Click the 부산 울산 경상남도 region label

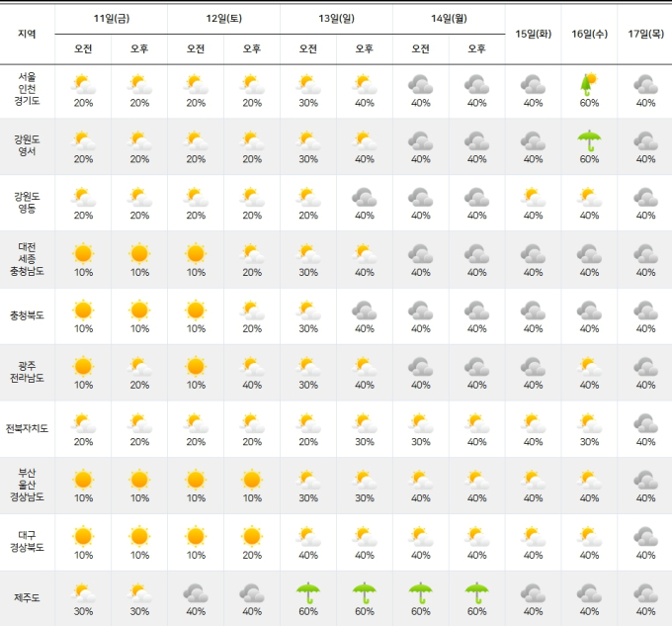pyautogui.click(x=27, y=485)
